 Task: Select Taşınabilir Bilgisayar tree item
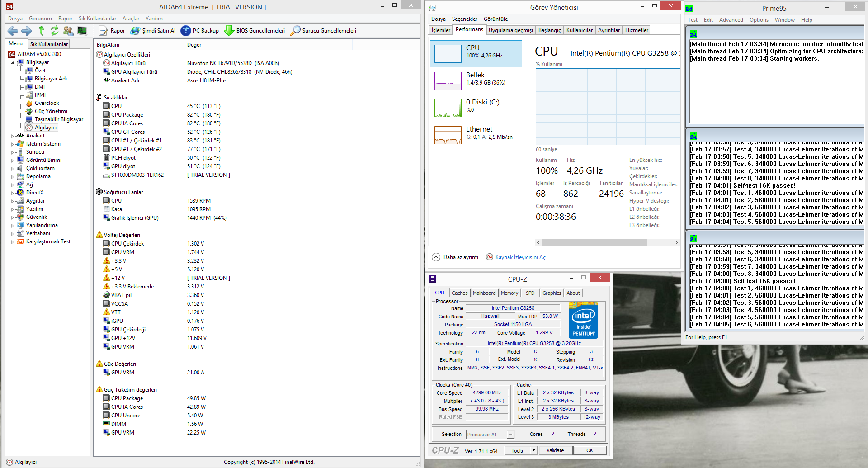coord(59,119)
